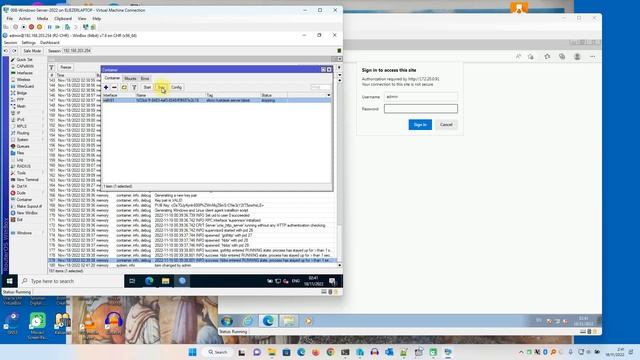Screen dimensions: 640x360
Task: Open Interfaces in the WinBox sidebar
Action: (x=24, y=73)
